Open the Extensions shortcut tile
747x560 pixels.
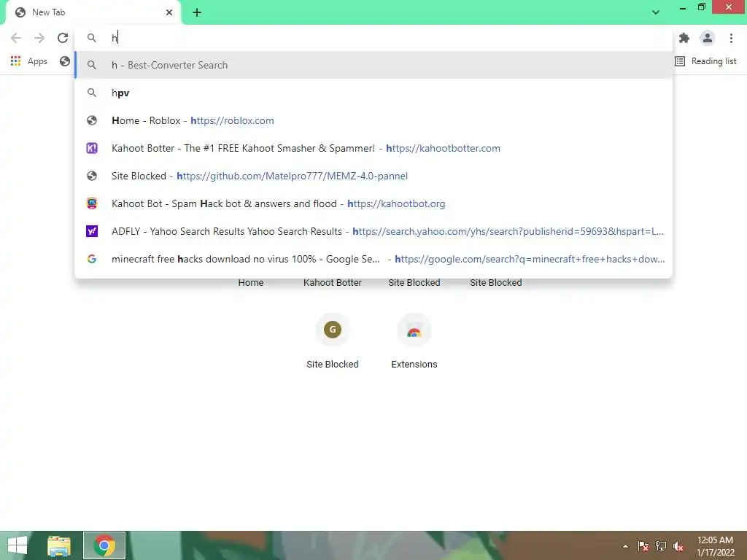tap(414, 341)
